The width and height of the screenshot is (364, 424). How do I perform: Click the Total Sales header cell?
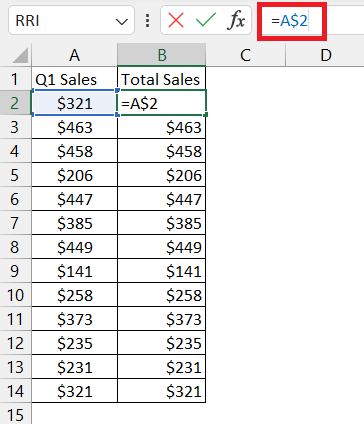(x=162, y=79)
